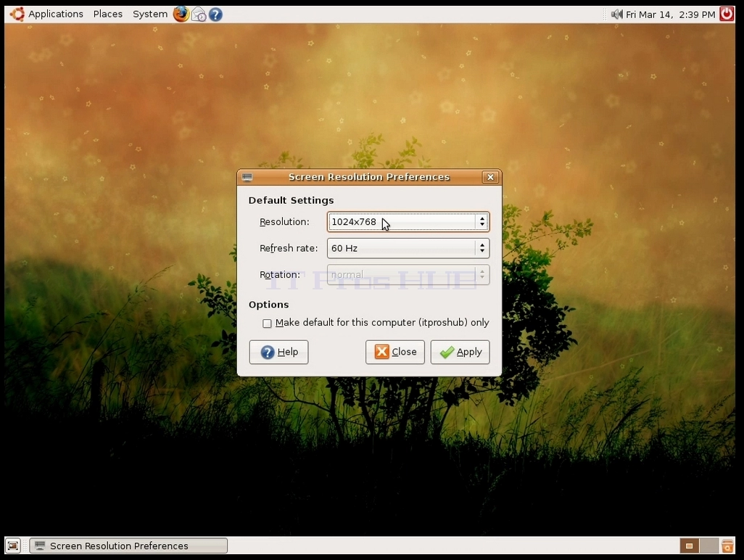Open the Evolution mail launcher icon
744x560 pixels.
coord(199,15)
